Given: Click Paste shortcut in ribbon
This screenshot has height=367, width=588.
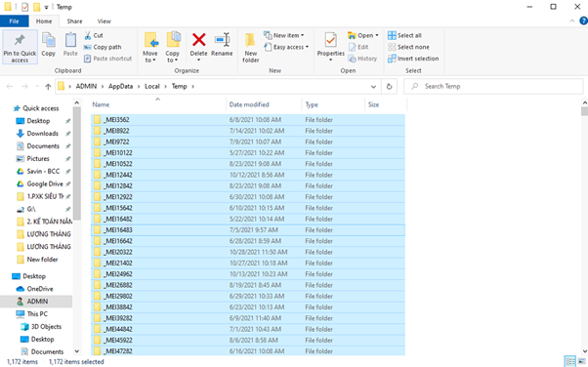Looking at the screenshot, I should tap(108, 59).
